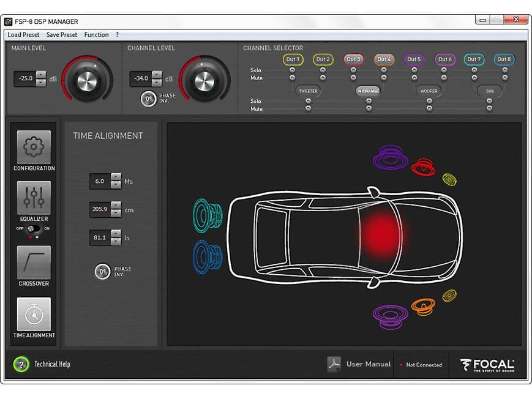Click the green Technical Help question icon
The width and height of the screenshot is (532, 399).
tap(21, 364)
